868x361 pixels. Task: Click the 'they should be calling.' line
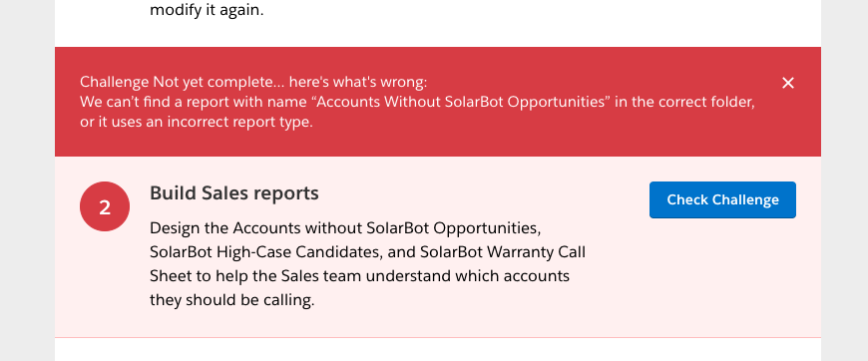pos(231,300)
